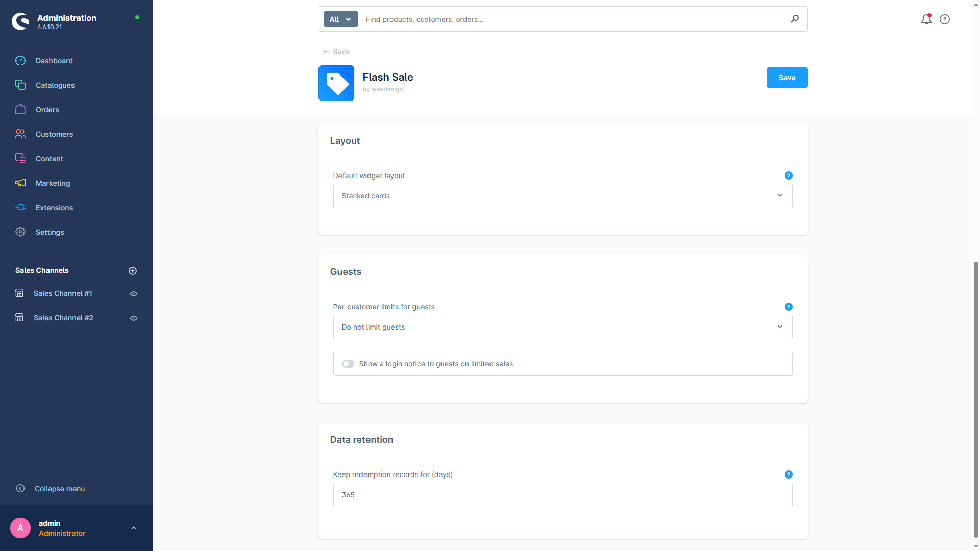
Task: Show help for Per-customer limits for guests
Action: coord(789,307)
